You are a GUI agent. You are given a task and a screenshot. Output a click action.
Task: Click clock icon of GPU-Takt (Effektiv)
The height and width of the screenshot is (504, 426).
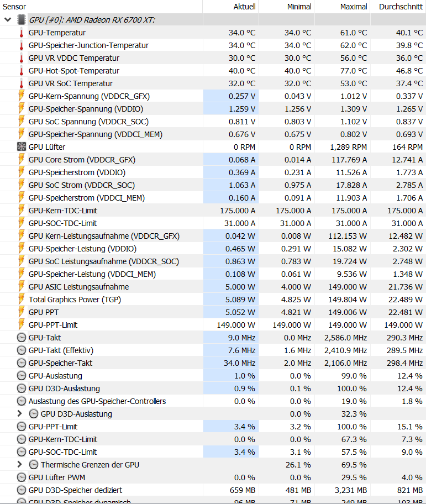click(21, 350)
